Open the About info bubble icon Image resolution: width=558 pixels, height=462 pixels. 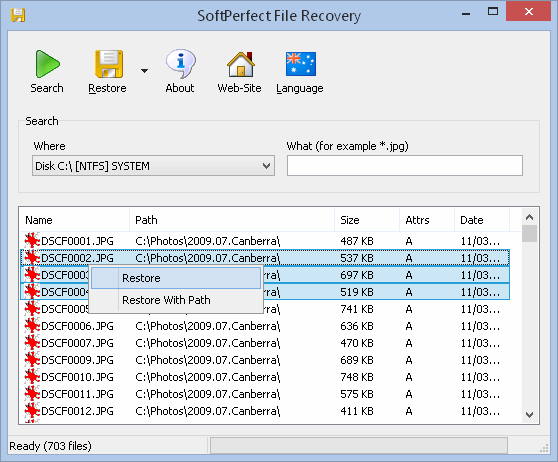pos(180,64)
